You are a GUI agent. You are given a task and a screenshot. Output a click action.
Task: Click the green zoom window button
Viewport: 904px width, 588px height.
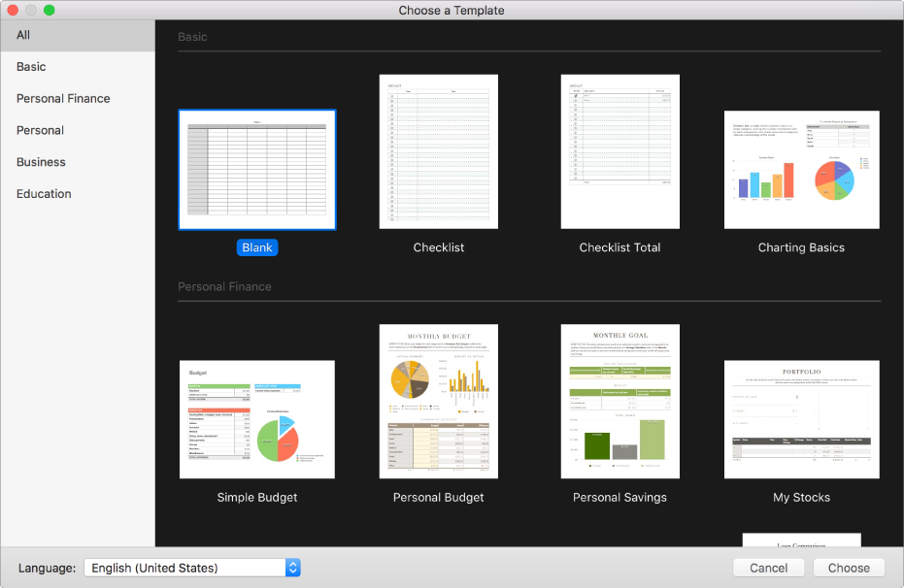click(50, 10)
